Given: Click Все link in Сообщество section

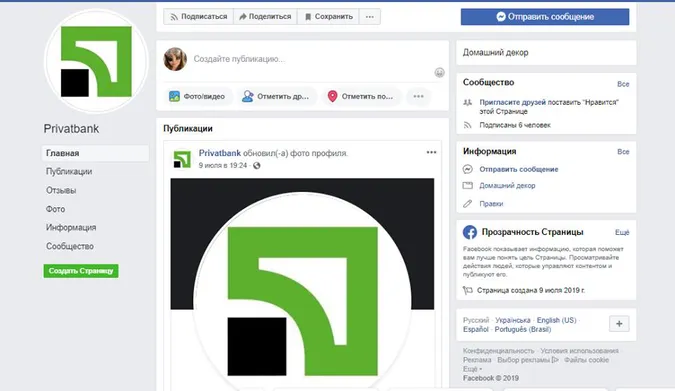Looking at the screenshot, I should pyautogui.click(x=623, y=84).
